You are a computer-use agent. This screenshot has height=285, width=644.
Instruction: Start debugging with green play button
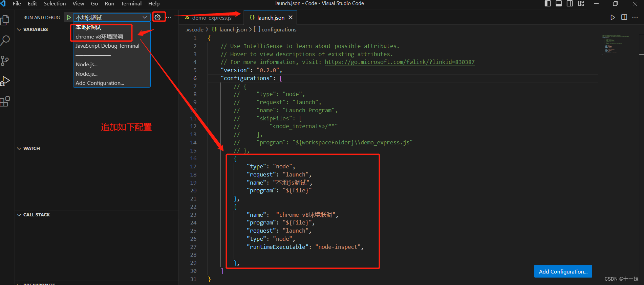(69, 17)
